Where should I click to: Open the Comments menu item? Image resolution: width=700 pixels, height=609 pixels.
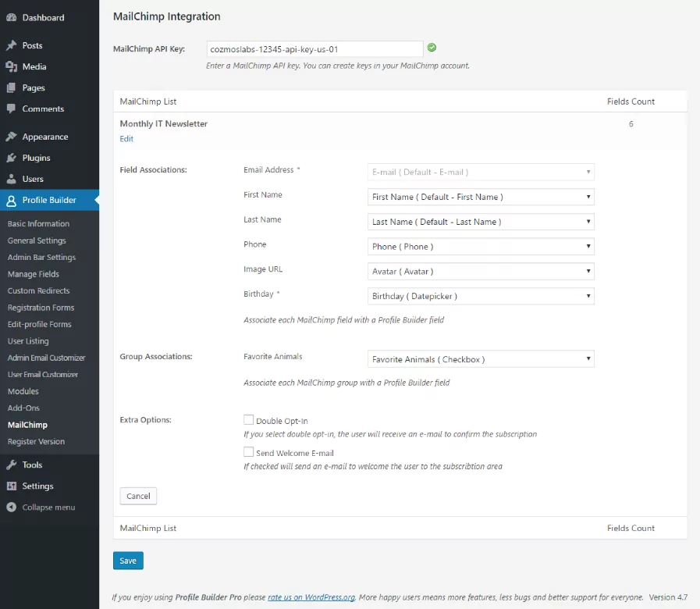click(x=49, y=109)
